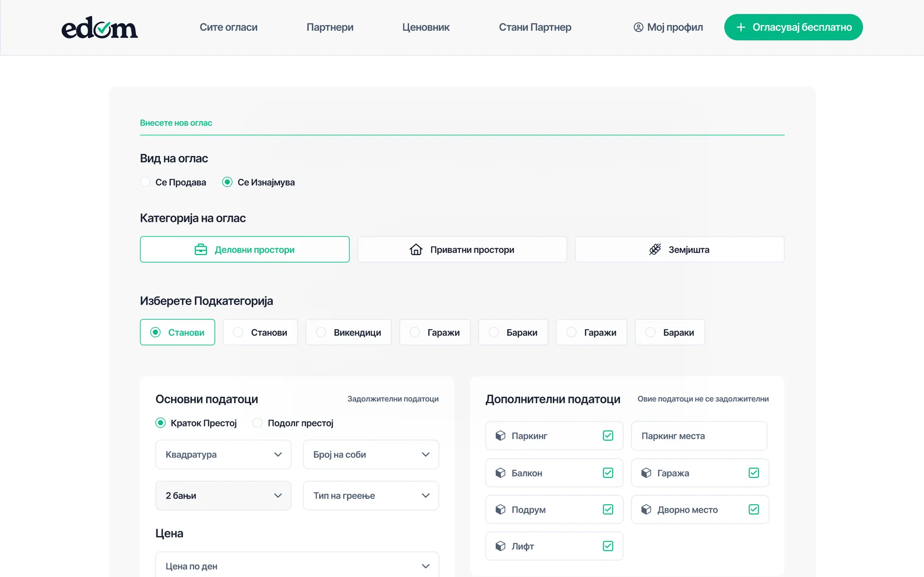Toggle the Гаража checkbox

point(754,473)
